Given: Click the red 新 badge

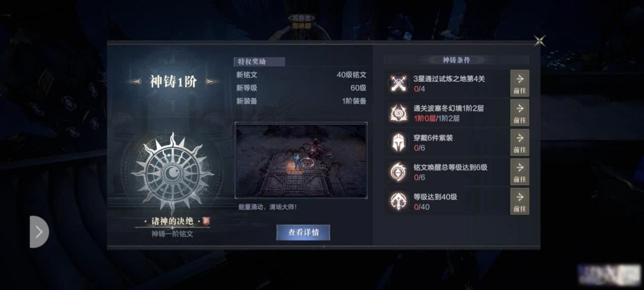Looking at the screenshot, I should coord(206,221).
